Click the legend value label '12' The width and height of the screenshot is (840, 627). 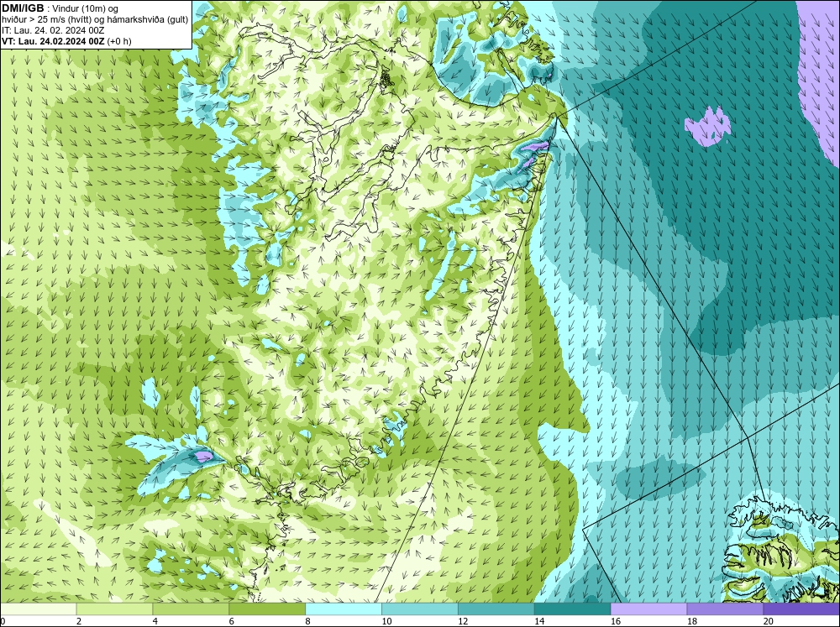pos(463,621)
